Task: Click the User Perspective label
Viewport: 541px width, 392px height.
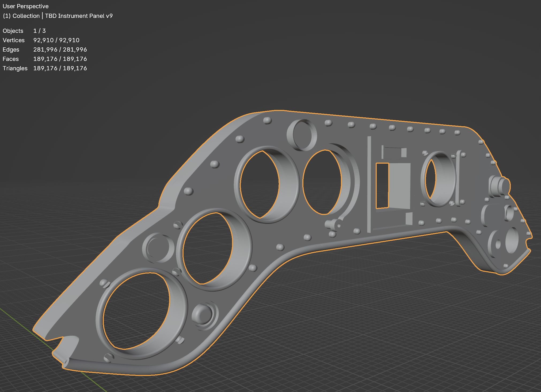Action: pyautogui.click(x=25, y=6)
